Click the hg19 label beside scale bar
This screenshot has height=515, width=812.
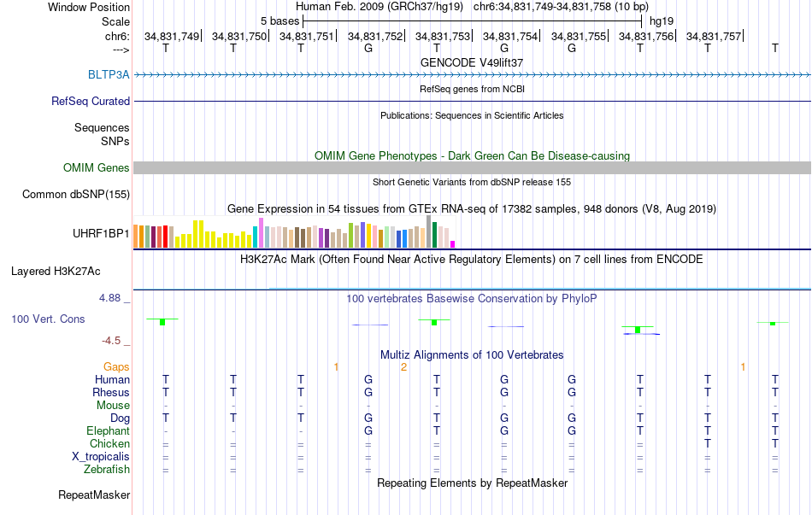coord(662,21)
